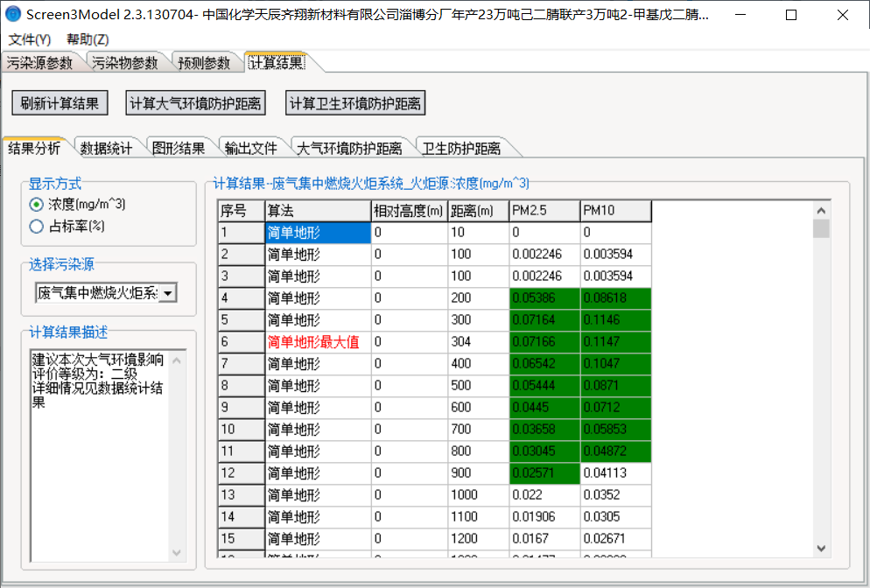Image resolution: width=870 pixels, height=588 pixels.
Task: Select the 浓度(mg/m^3) radio button
Action: (36, 205)
